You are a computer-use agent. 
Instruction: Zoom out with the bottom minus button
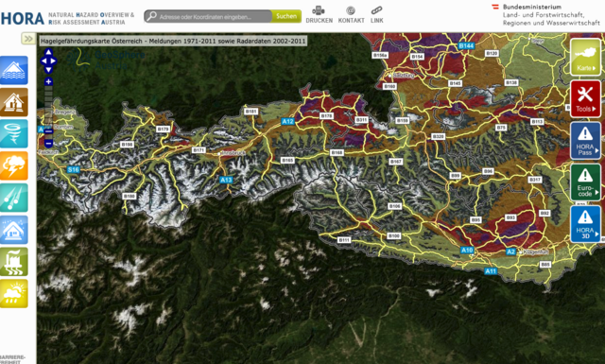click(x=48, y=143)
